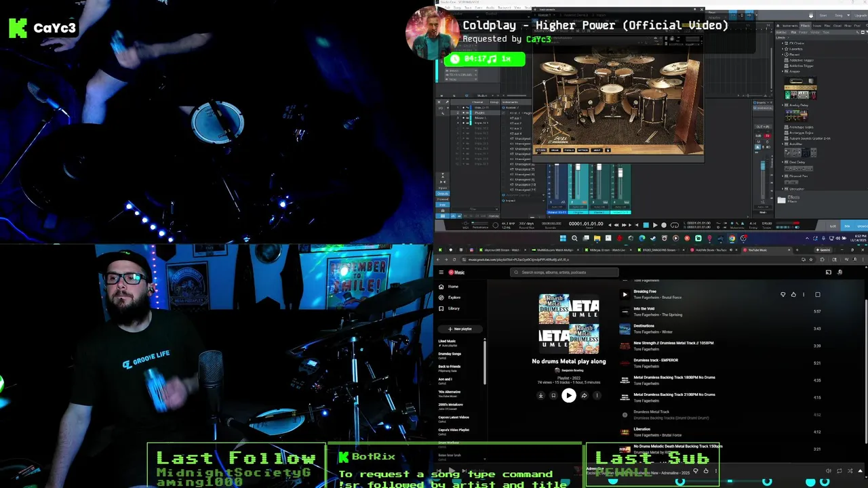Open Windows taskbar search
The image size is (868, 488).
click(574, 238)
